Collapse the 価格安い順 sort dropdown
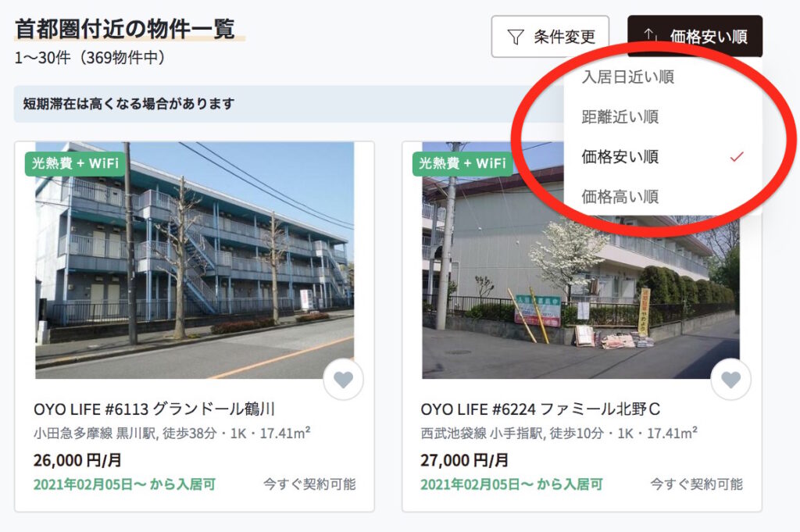 coord(695,36)
